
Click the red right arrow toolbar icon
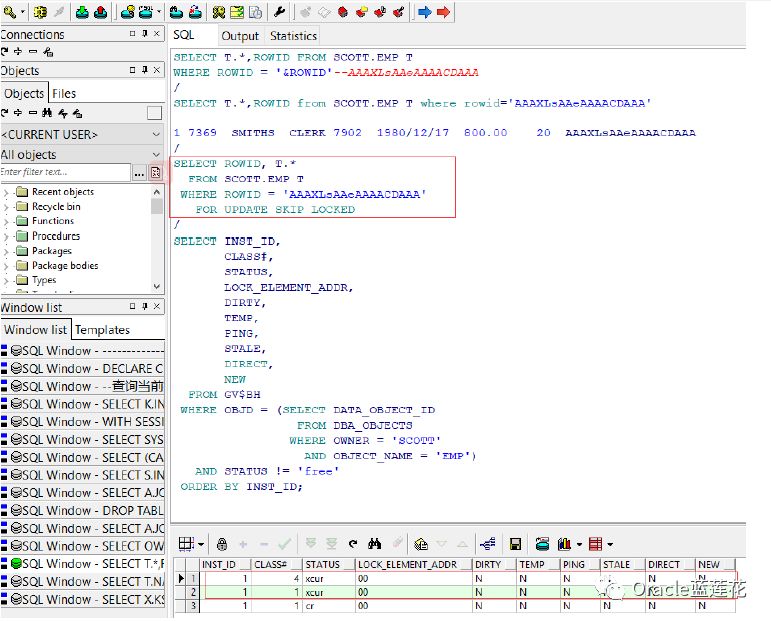(x=443, y=12)
